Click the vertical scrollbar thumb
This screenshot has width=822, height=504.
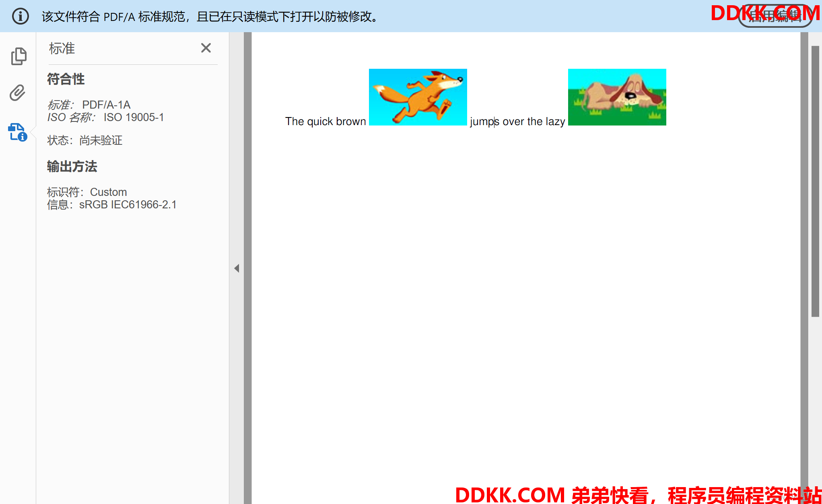815,181
